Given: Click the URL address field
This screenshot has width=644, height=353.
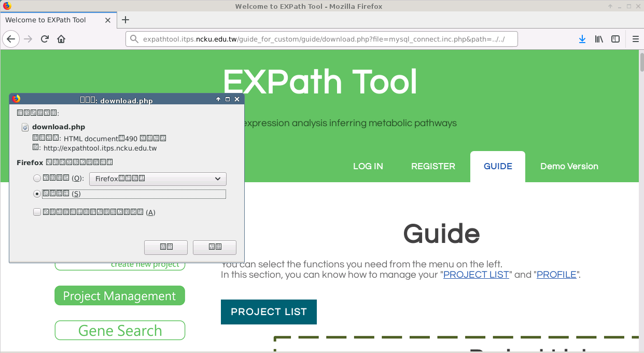Looking at the screenshot, I should click(x=321, y=39).
